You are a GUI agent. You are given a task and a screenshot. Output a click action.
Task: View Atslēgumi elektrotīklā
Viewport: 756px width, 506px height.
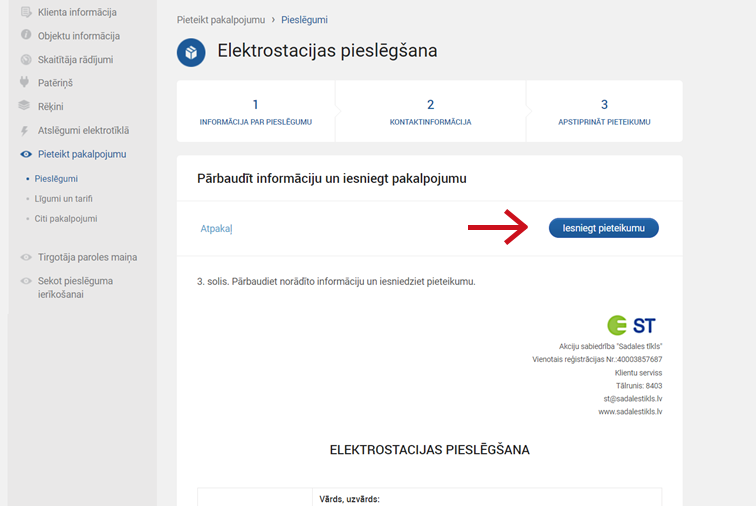pyautogui.click(x=83, y=130)
